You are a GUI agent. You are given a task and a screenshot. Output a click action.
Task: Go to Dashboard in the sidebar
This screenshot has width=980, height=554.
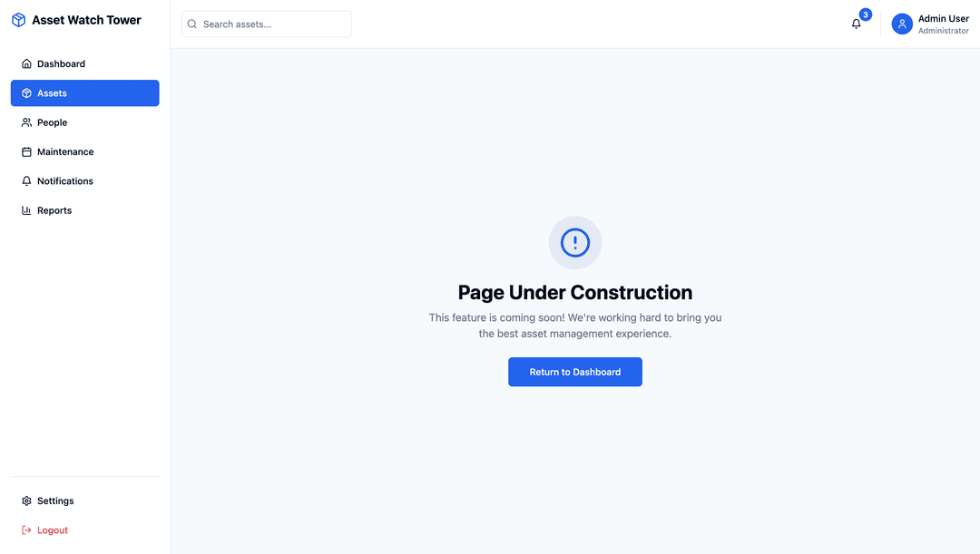point(61,64)
